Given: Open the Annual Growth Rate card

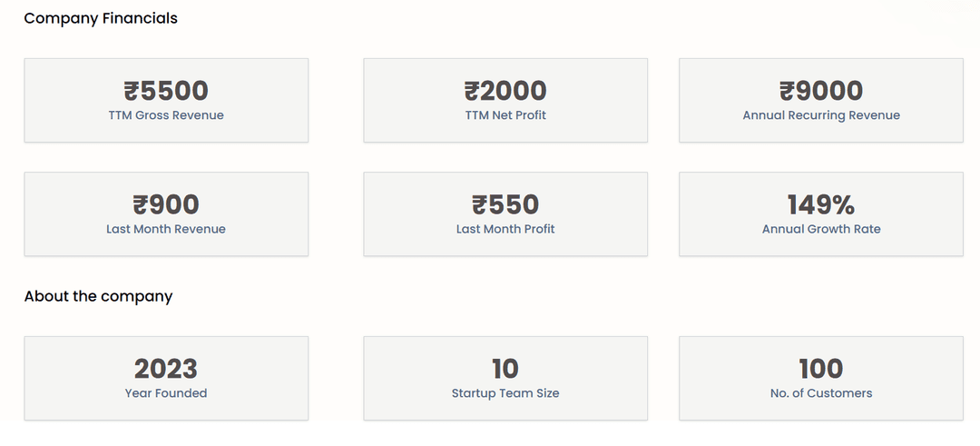Looking at the screenshot, I should tap(821, 214).
